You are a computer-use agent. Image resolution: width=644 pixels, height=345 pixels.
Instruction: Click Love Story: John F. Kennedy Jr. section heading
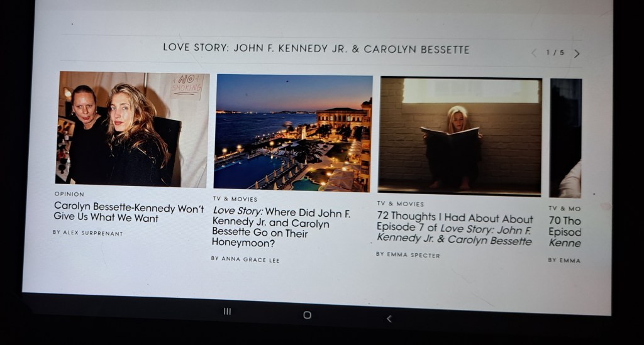[316, 48]
